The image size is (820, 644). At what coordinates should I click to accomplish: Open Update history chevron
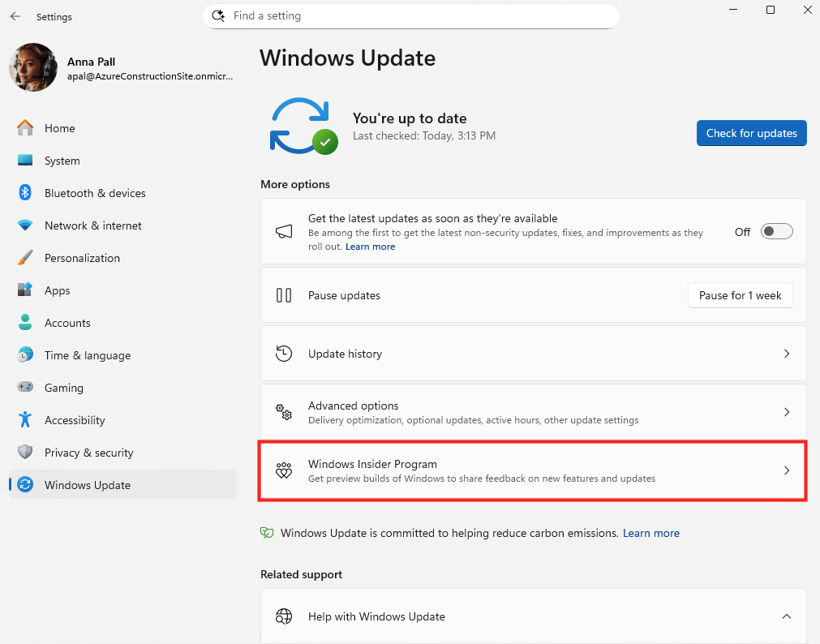pos(786,354)
